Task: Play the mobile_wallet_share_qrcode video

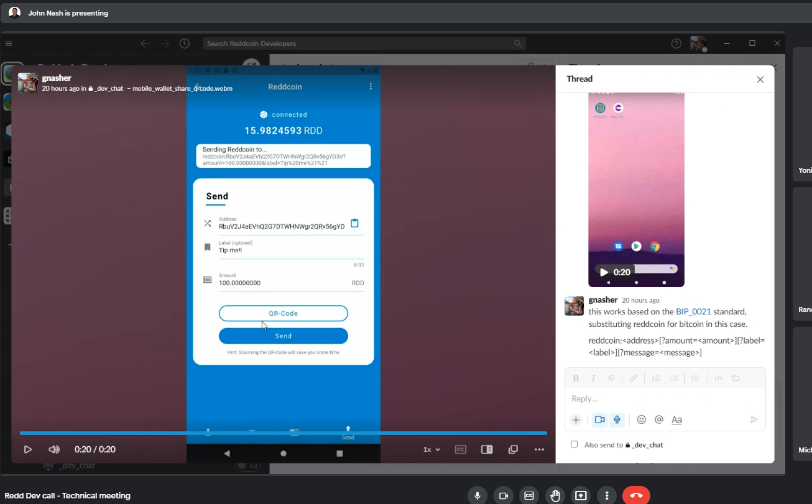Action: tap(28, 449)
